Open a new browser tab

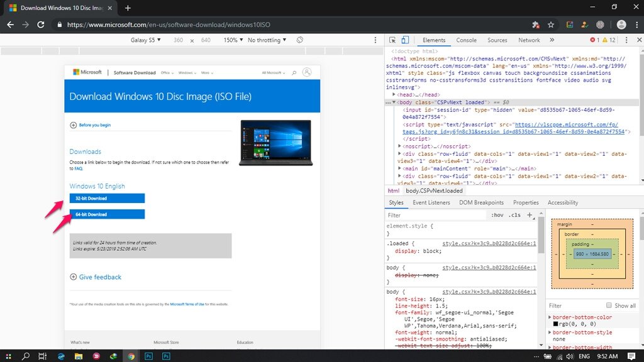point(128,8)
